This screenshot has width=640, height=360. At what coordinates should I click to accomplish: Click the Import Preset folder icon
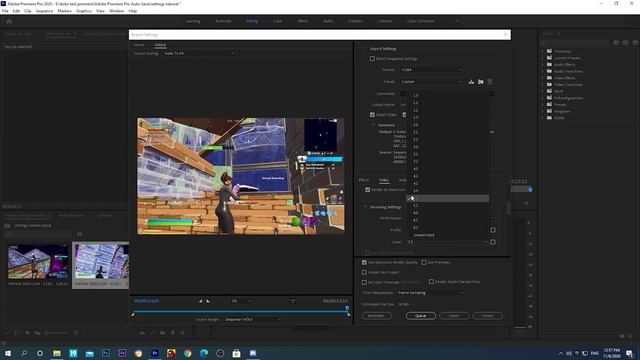tap(481, 82)
